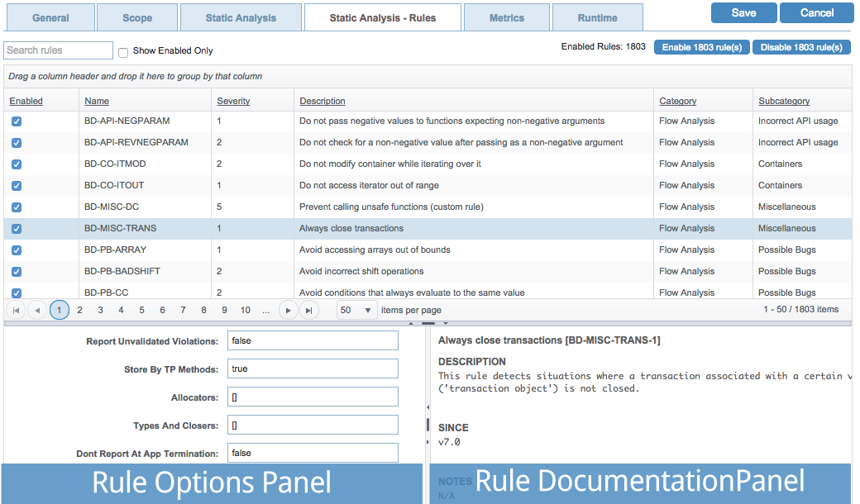
Task: Click 'Prevent calling unsafe functions (custom rule)'
Action: point(391,207)
